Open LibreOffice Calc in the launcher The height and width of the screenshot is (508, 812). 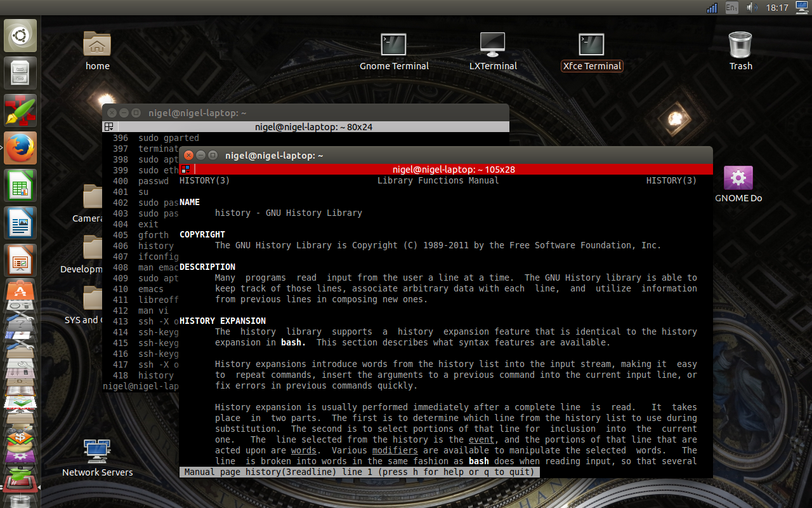[x=21, y=185]
